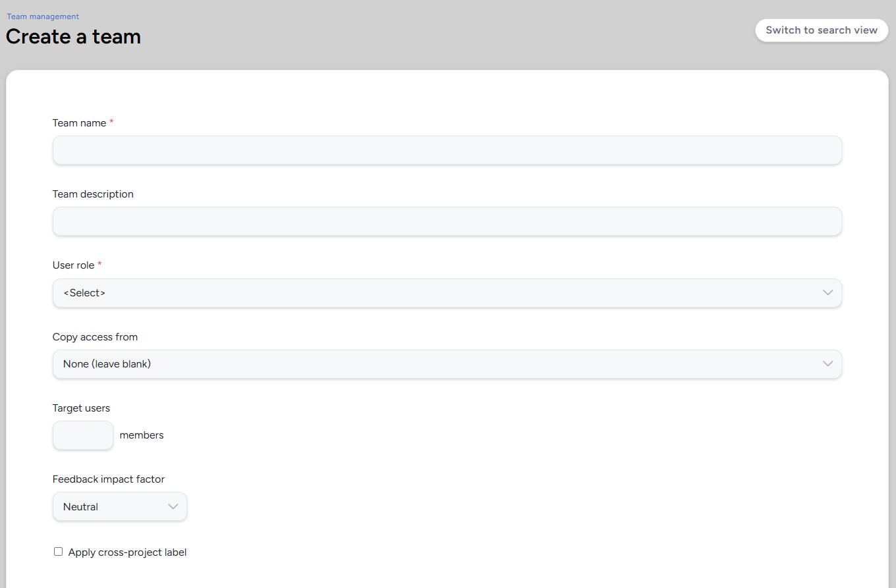Screen dimensions: 896x588
Task: Click the chevron arrow in Copy access from
Action: (x=828, y=364)
